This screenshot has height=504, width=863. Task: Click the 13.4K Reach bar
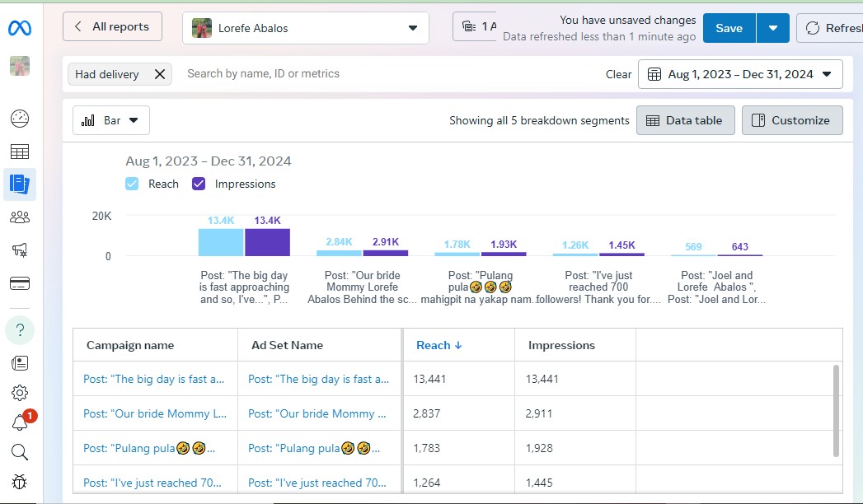point(221,242)
